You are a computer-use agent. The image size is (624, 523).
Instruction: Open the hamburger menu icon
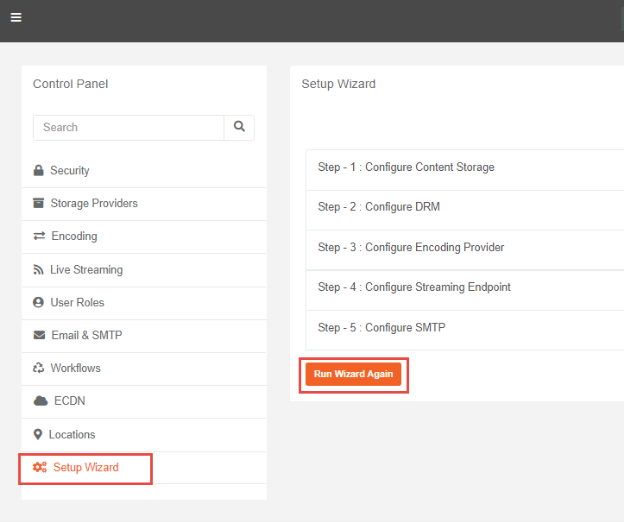(x=16, y=17)
